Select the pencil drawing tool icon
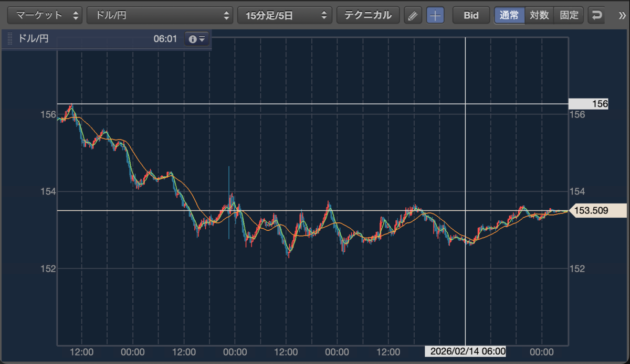The image size is (630, 364). click(413, 15)
